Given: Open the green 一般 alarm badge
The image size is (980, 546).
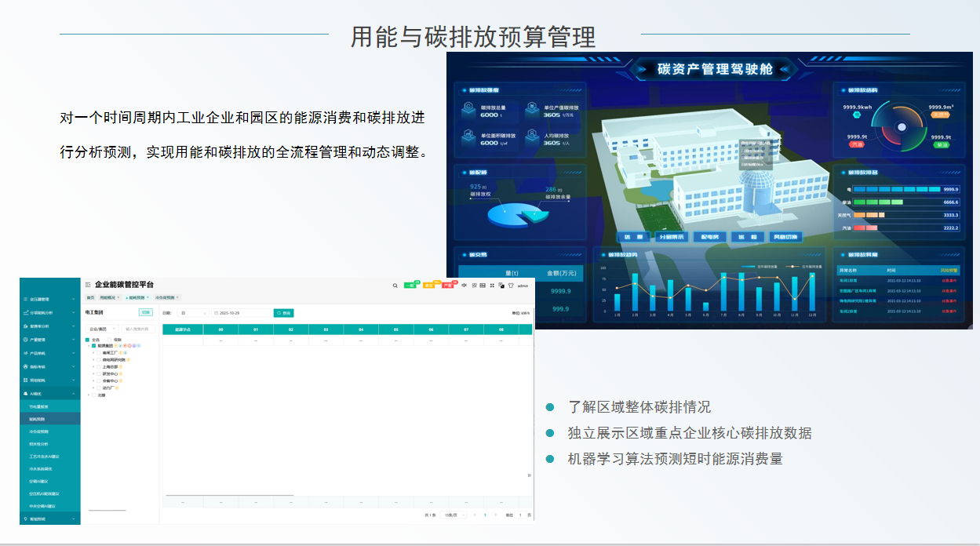Looking at the screenshot, I should point(410,286).
